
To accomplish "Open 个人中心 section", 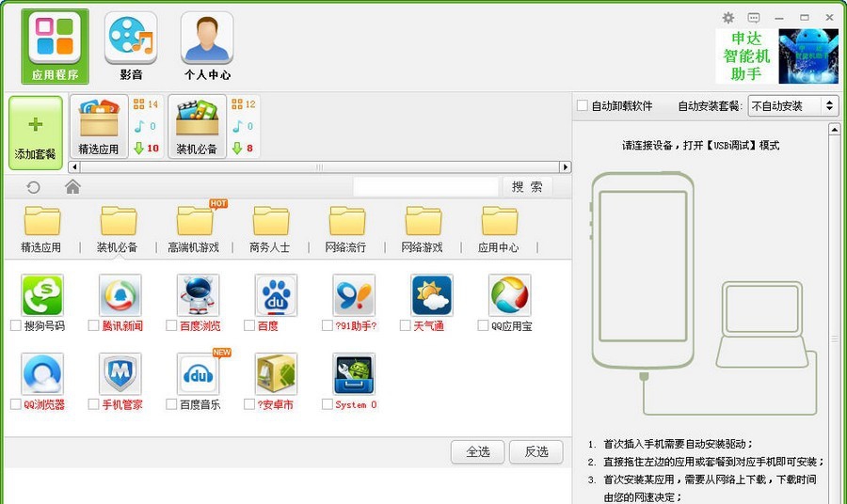I will 207,46.
